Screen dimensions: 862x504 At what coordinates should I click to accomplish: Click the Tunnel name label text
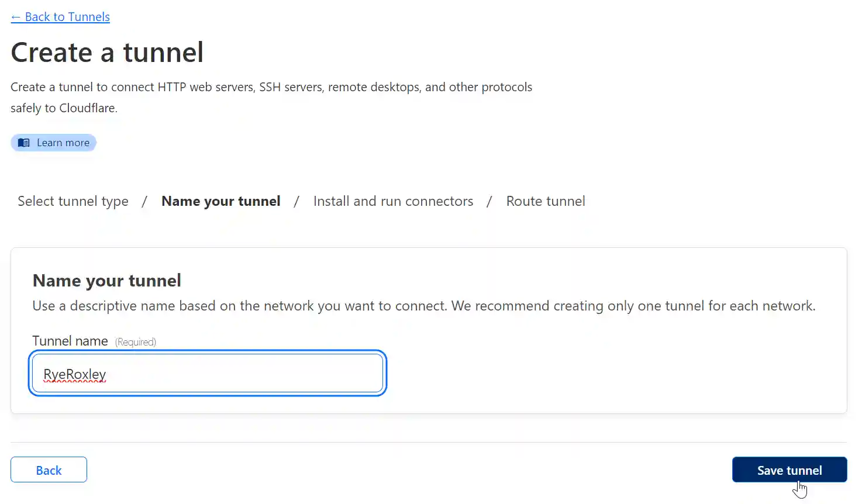(70, 340)
